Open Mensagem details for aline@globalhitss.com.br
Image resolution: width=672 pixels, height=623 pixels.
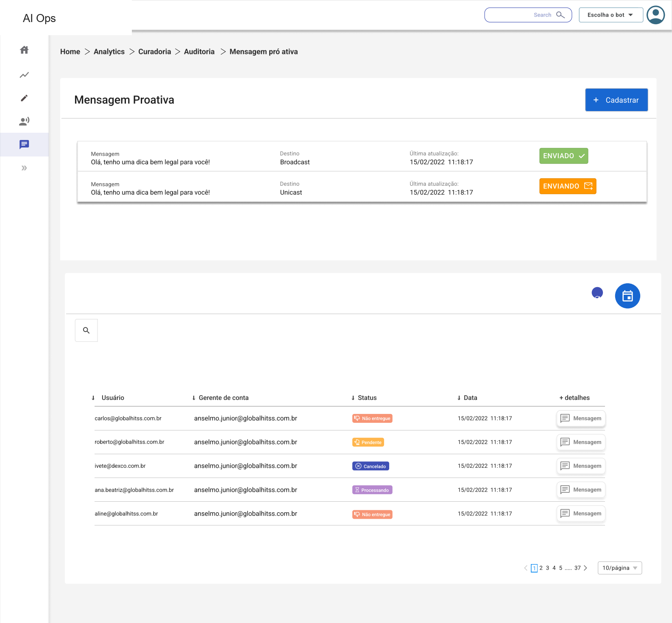click(x=581, y=513)
